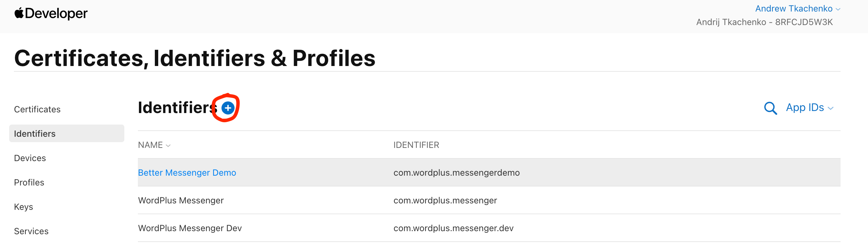The image size is (868, 243).
Task: Go to Devices in the sidebar
Action: click(30, 158)
